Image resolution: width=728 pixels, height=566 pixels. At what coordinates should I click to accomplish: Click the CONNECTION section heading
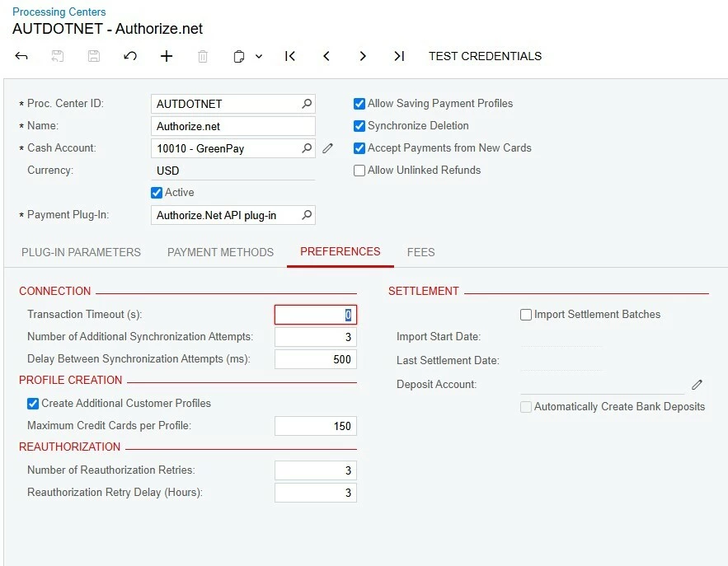(x=54, y=291)
